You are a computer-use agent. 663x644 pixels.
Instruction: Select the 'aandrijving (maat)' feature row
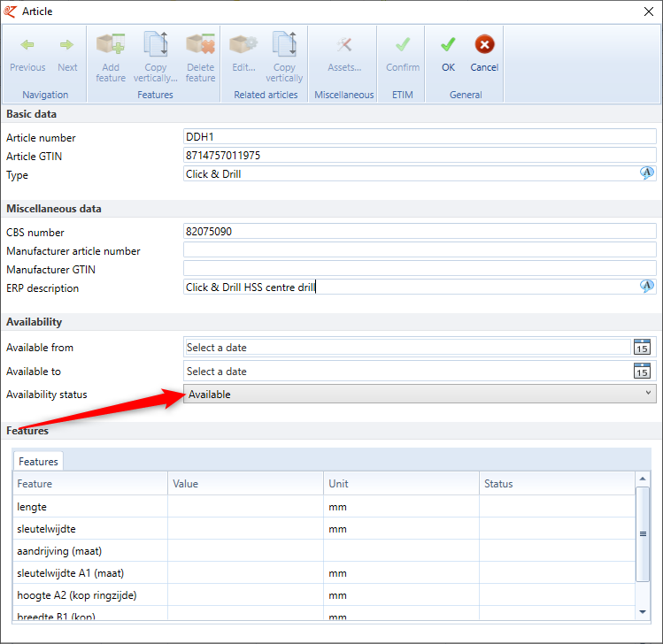pyautogui.click(x=324, y=550)
